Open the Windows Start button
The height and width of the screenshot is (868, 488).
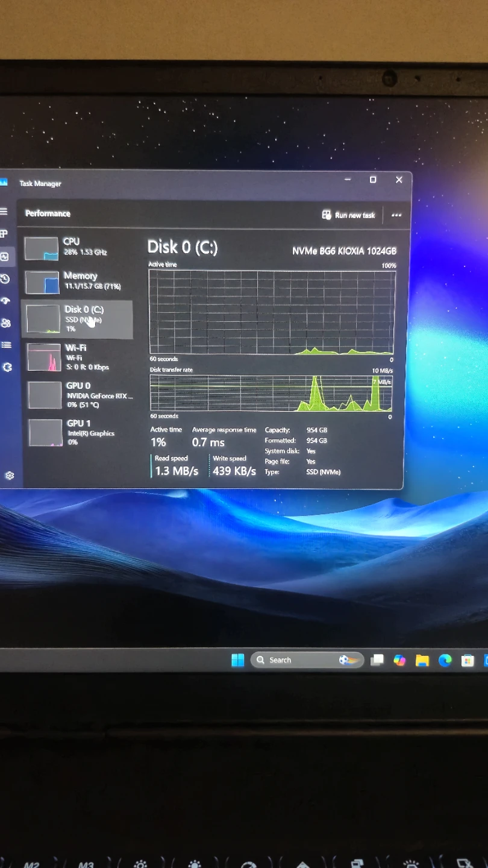(238, 660)
